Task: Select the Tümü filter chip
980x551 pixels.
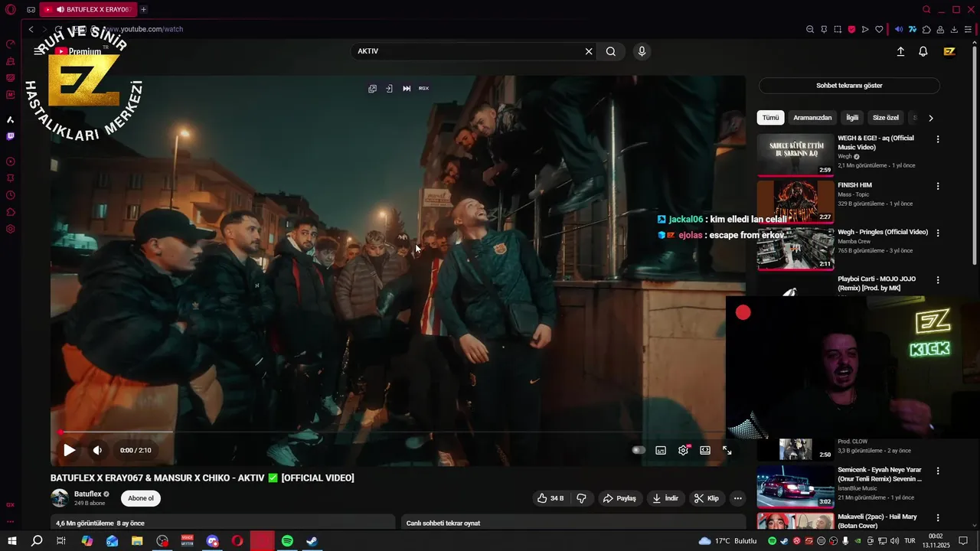Action: (x=770, y=118)
